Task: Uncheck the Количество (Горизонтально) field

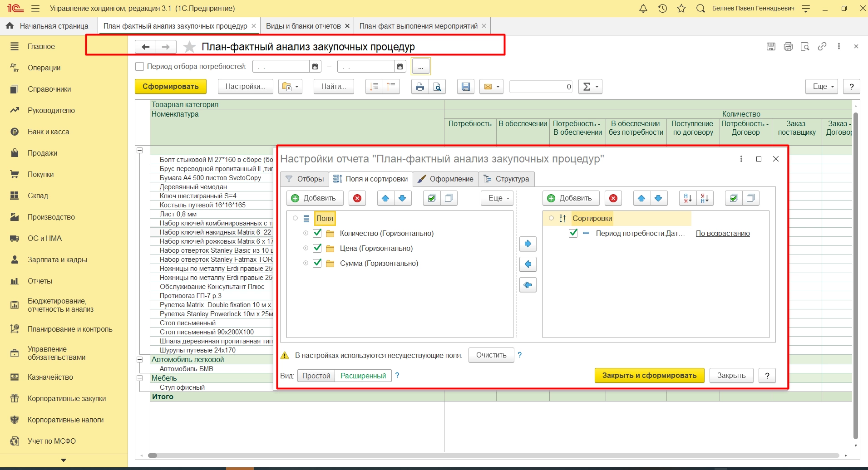Action: point(317,233)
